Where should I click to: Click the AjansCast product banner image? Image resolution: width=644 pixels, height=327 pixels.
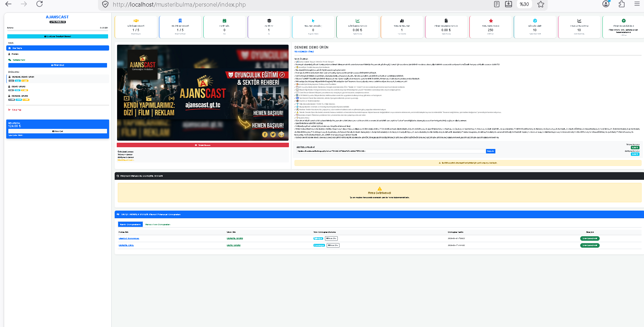203,92
